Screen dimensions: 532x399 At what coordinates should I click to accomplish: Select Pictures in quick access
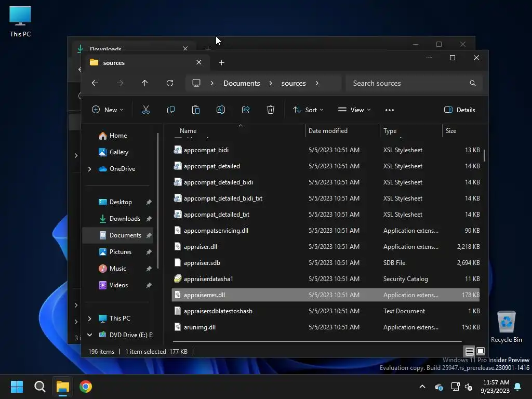120,252
